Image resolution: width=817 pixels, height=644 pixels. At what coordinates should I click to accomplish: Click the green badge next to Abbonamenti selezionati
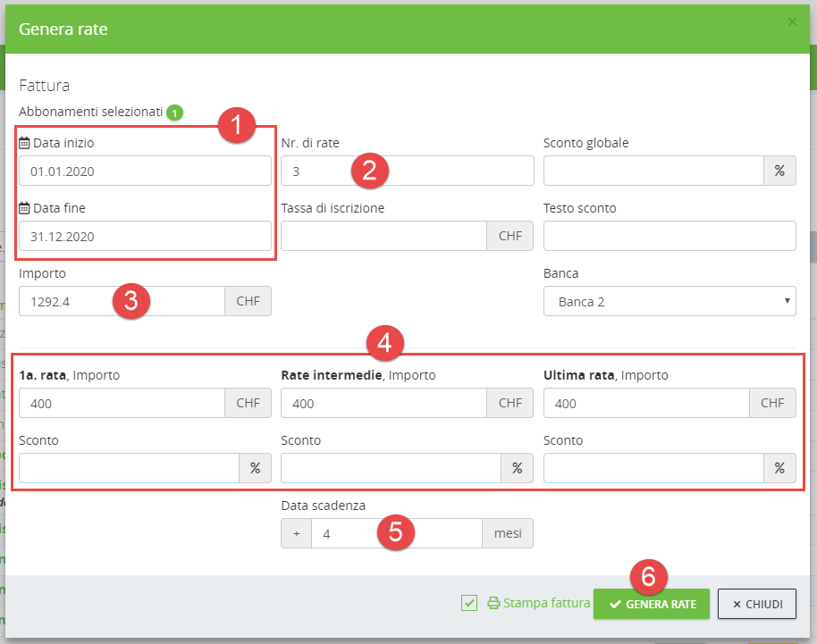point(174,113)
